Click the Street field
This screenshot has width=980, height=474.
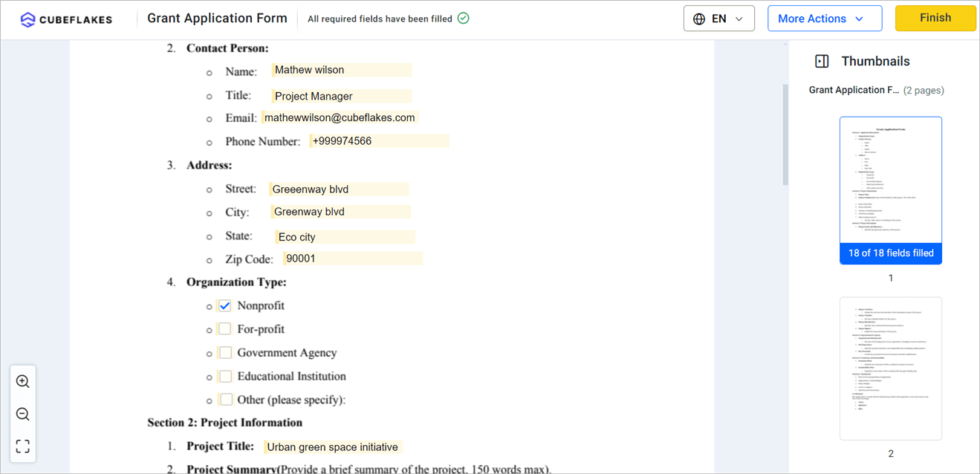[x=339, y=189]
